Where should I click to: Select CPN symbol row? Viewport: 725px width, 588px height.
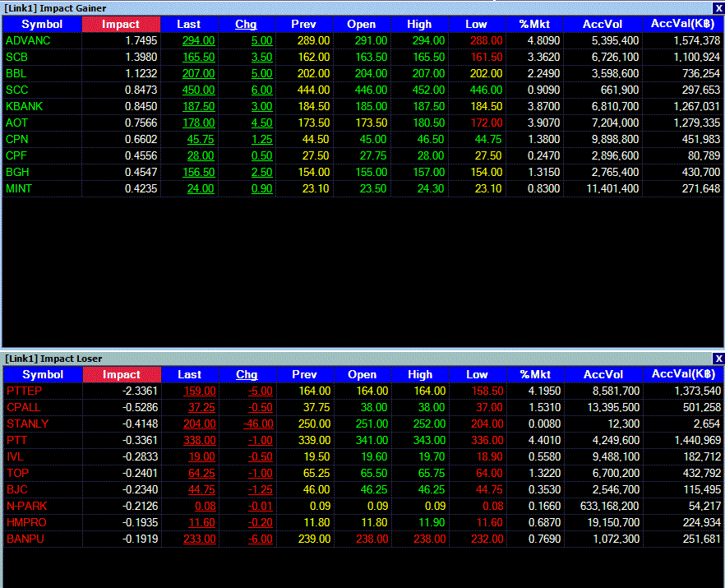click(x=17, y=139)
